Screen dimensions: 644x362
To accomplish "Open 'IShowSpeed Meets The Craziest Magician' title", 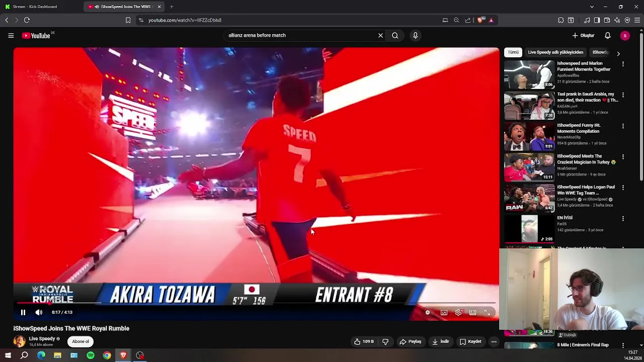I will (x=586, y=159).
